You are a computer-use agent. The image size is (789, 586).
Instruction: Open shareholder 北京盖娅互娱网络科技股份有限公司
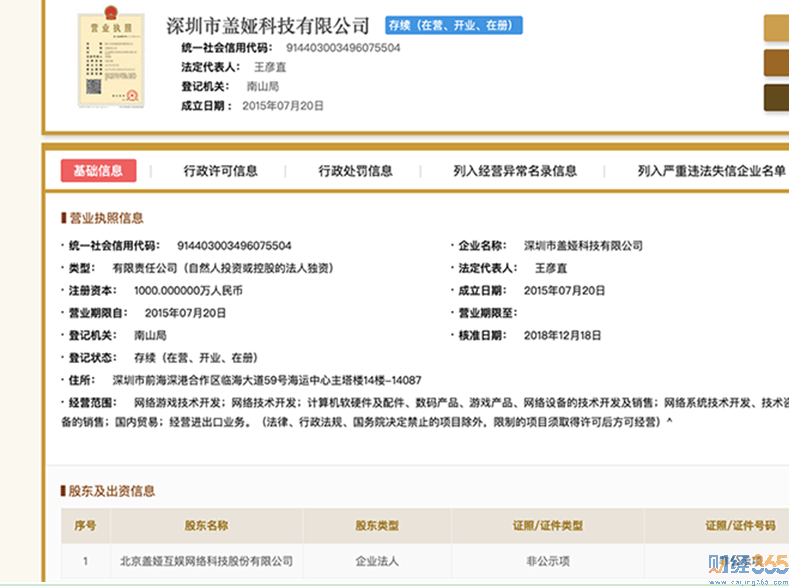(x=206, y=561)
